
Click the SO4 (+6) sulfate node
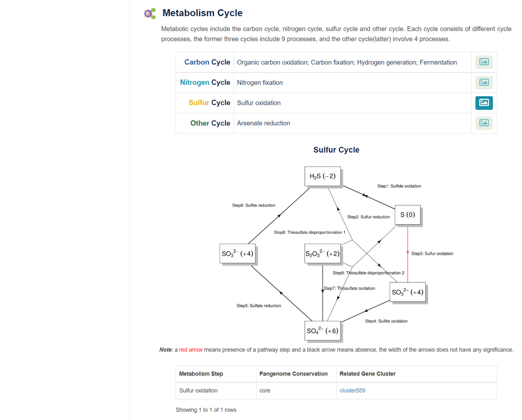point(322,330)
